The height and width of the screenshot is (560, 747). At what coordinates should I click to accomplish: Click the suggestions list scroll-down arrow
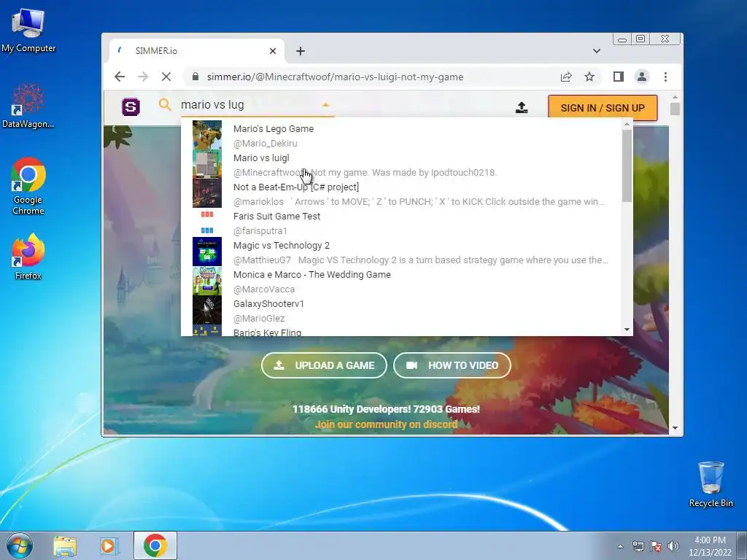coord(627,330)
